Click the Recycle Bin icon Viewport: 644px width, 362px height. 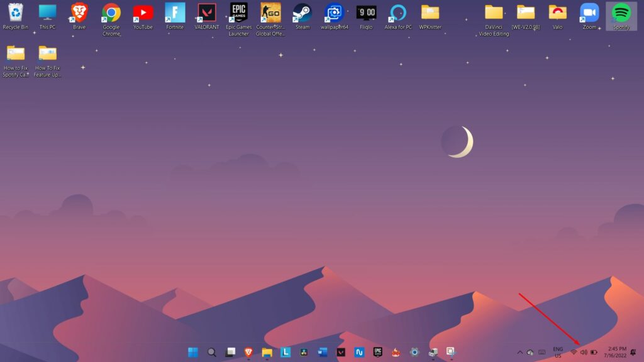pos(16,13)
